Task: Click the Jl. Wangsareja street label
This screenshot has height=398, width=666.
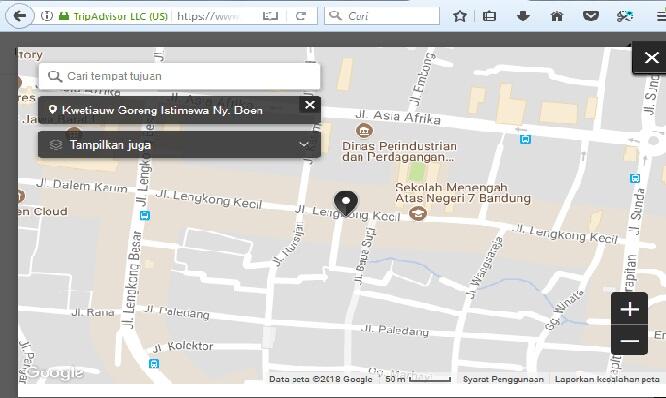Action: [x=484, y=269]
